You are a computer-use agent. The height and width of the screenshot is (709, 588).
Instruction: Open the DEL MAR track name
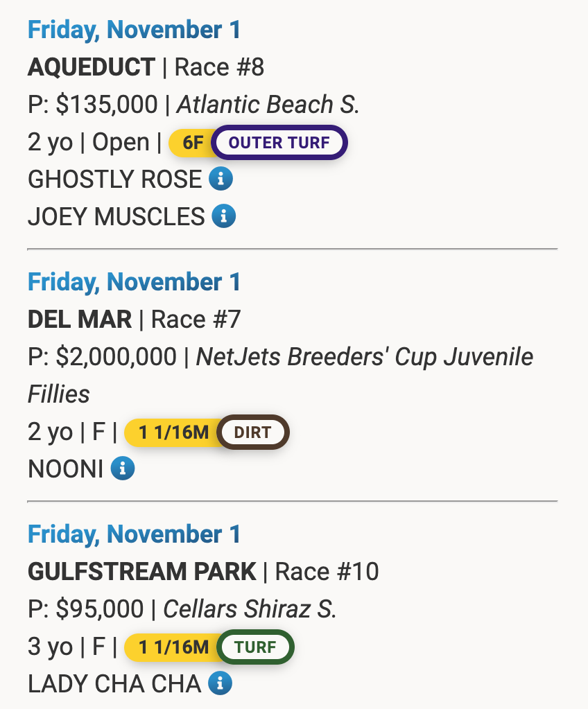(x=80, y=320)
